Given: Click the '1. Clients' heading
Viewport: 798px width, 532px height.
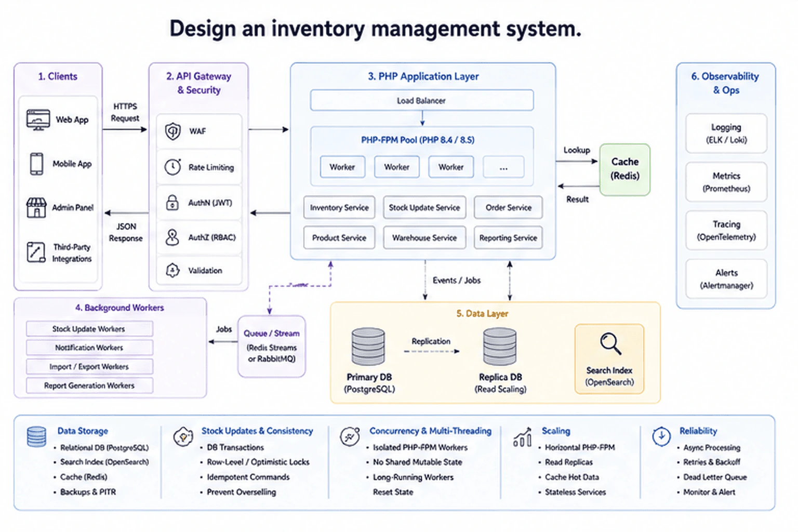Looking at the screenshot, I should coord(58,76).
